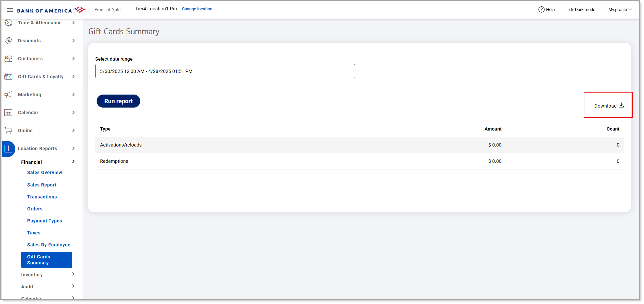Expand the Time & Attendance chevron

point(73,23)
